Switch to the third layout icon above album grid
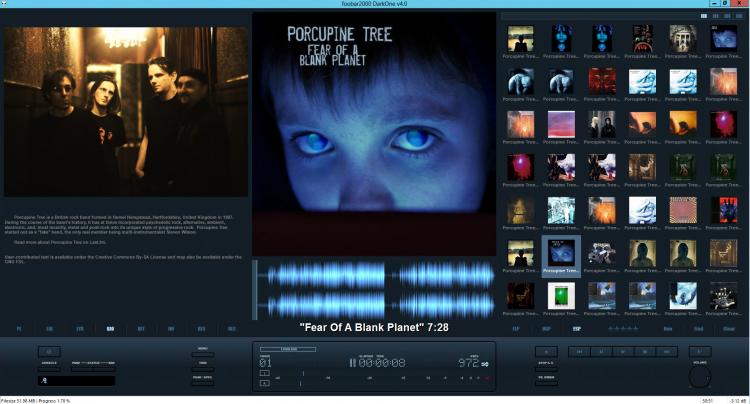The image size is (750, 404). click(x=727, y=16)
